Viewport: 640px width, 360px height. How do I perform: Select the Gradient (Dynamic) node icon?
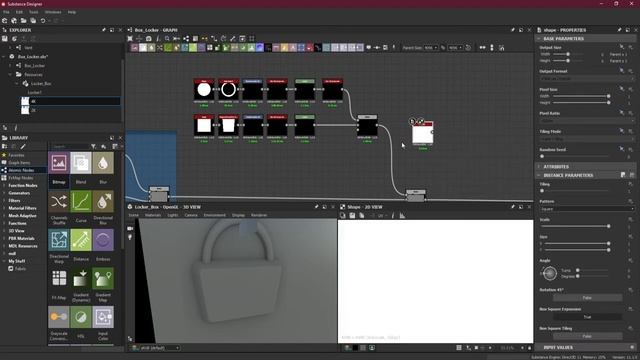tap(81, 278)
